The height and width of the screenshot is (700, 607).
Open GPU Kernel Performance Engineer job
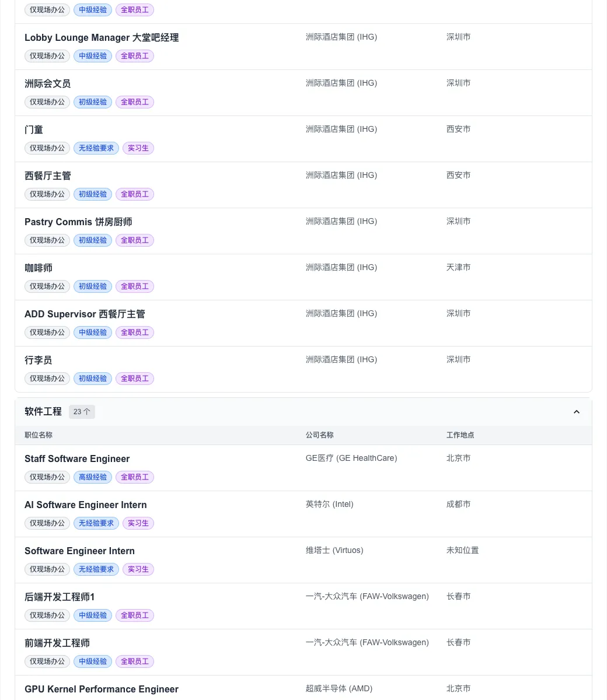click(102, 689)
